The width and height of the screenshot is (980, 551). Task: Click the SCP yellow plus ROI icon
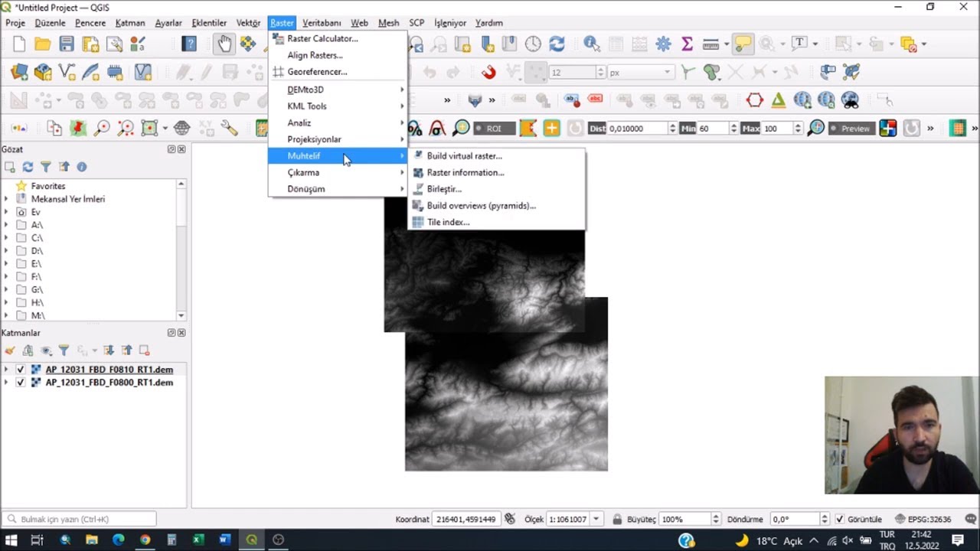[551, 129]
